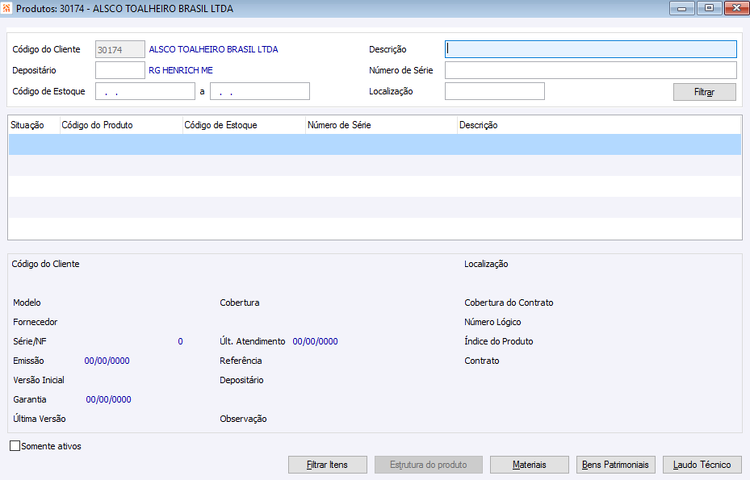The width and height of the screenshot is (750, 480).
Task: Click ALSCO TOALHEIRO BRASIL LTDA client name
Action: (213, 49)
